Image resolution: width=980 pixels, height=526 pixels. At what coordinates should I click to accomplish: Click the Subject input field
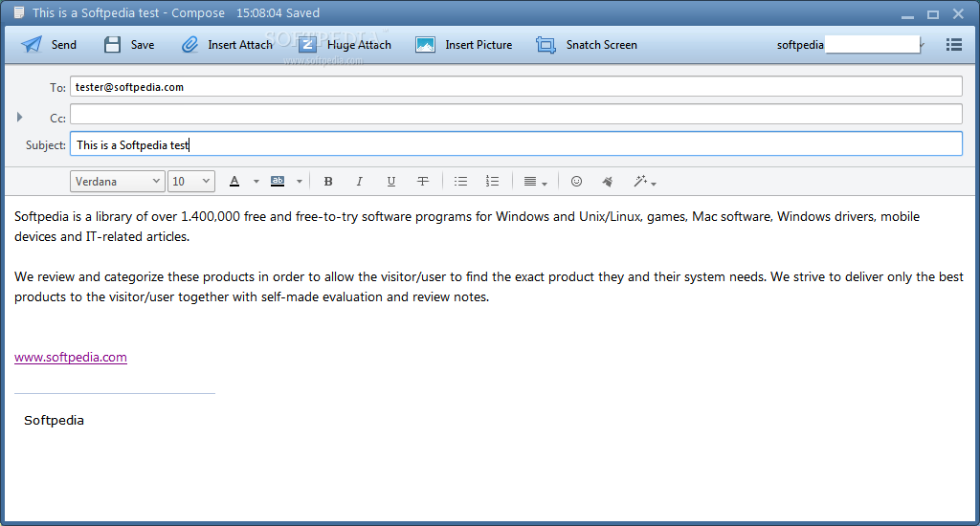point(516,144)
